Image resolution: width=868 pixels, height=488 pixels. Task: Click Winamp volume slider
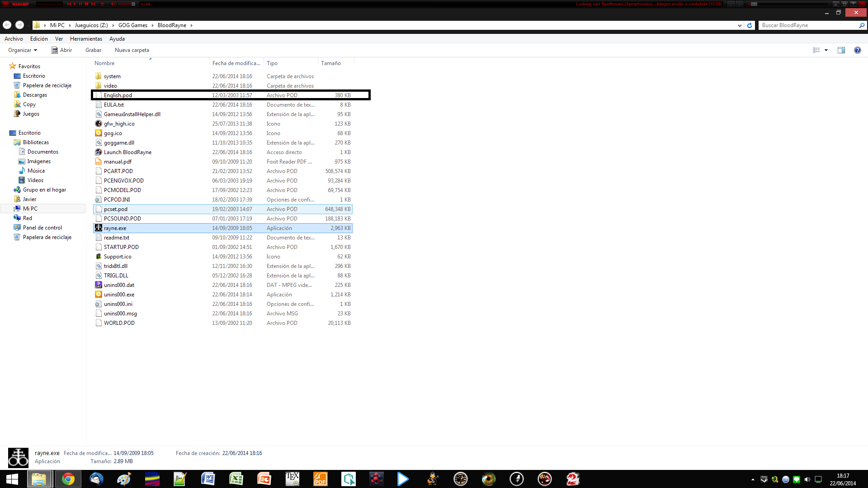(x=126, y=4)
